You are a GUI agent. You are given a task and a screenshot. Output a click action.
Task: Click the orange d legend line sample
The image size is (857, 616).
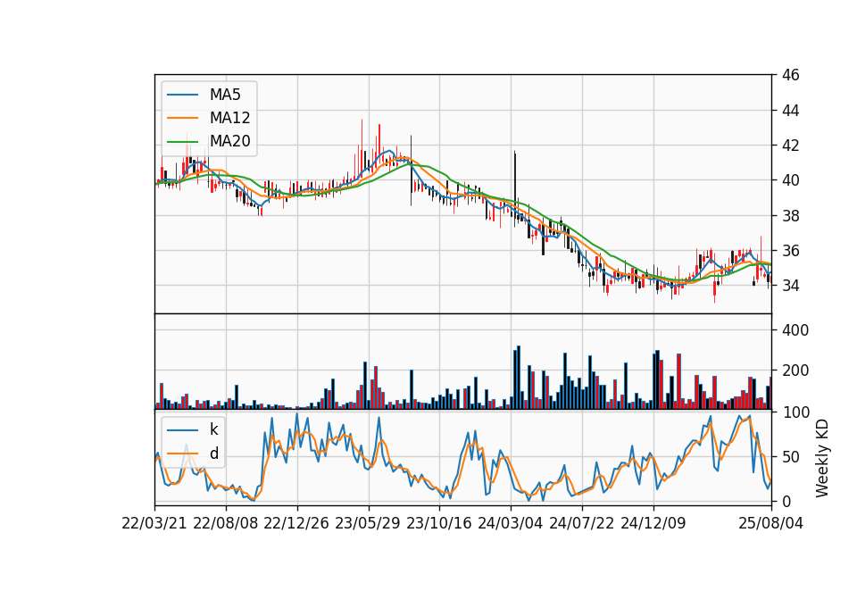182,454
